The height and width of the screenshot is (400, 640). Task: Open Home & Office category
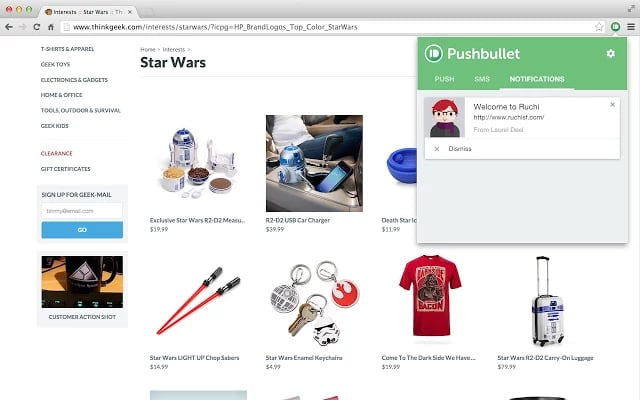[61, 95]
